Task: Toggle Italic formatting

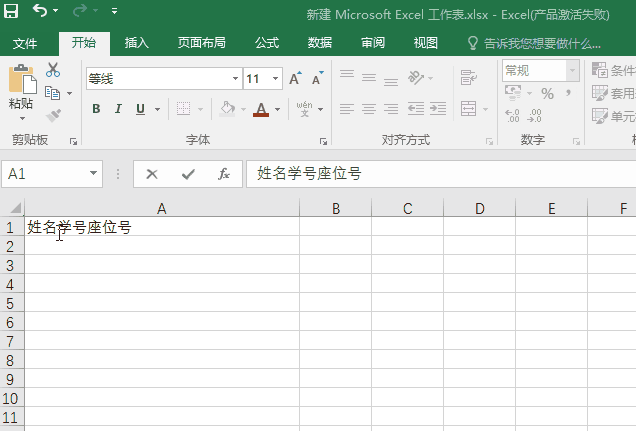Action: pos(118,109)
